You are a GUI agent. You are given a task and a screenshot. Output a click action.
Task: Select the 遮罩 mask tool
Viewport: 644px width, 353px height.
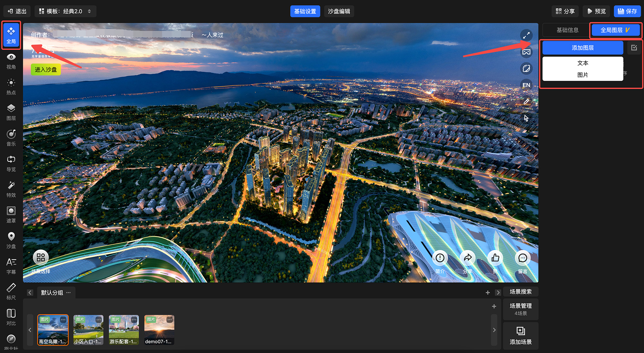(x=11, y=214)
